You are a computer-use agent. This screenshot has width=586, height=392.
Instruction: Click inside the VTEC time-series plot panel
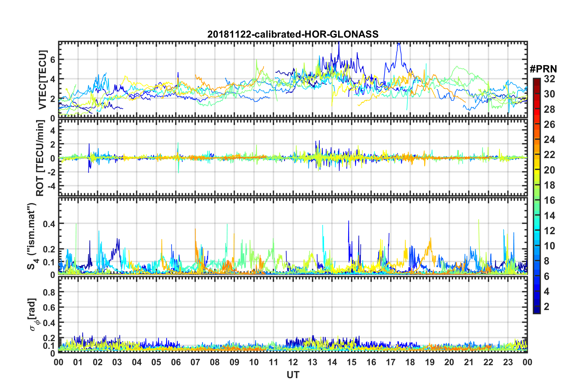coord(293,80)
